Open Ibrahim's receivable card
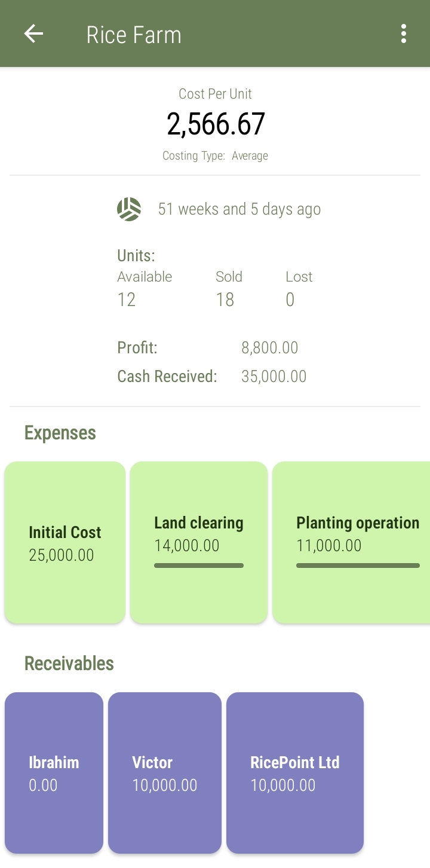Screen dimensions: 430x868 [54, 773]
